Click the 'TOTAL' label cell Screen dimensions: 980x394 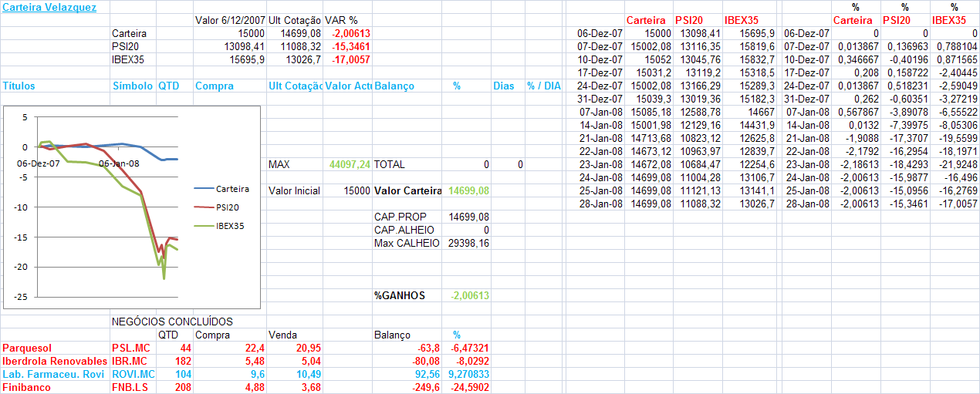389,165
